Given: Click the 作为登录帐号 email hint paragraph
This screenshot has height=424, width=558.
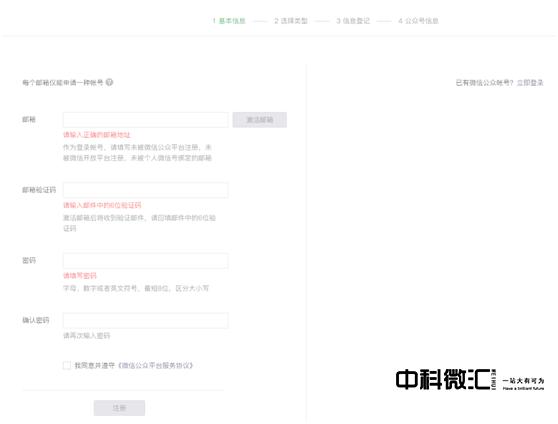Looking at the screenshot, I should point(137,152).
